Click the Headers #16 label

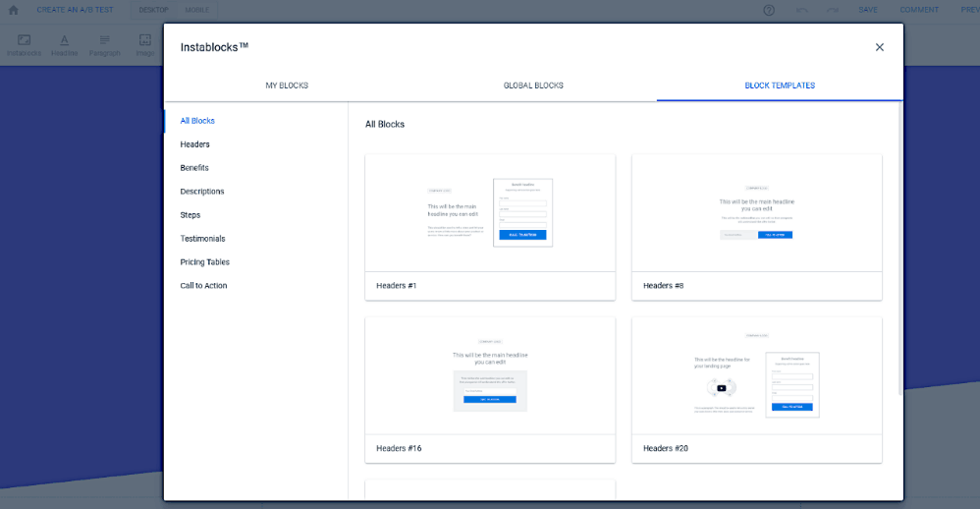click(399, 448)
